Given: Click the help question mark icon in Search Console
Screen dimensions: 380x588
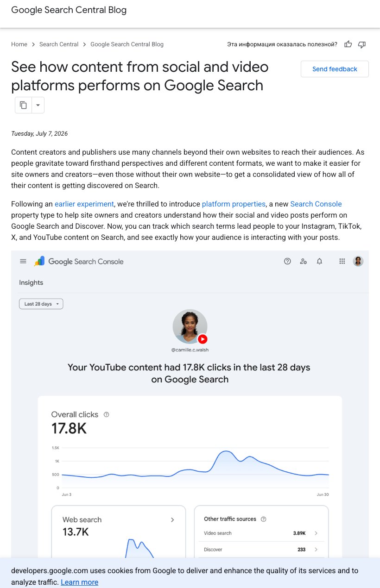Looking at the screenshot, I should coord(287,261).
